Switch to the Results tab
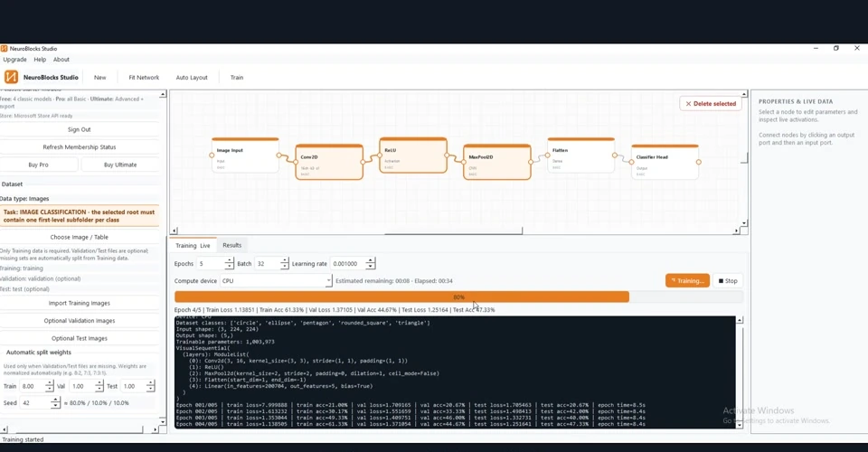Viewport: 868px width, 452px height. click(232, 245)
